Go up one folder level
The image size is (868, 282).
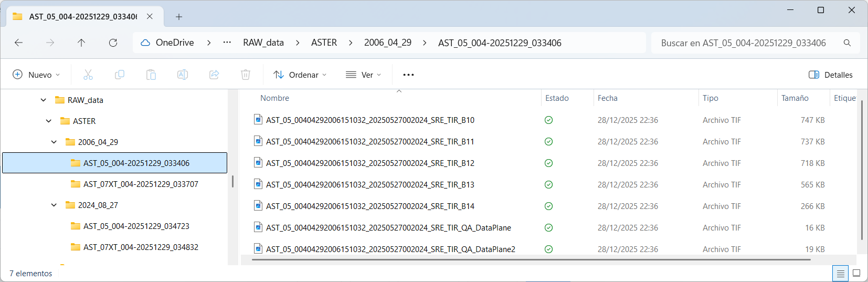pos(81,43)
